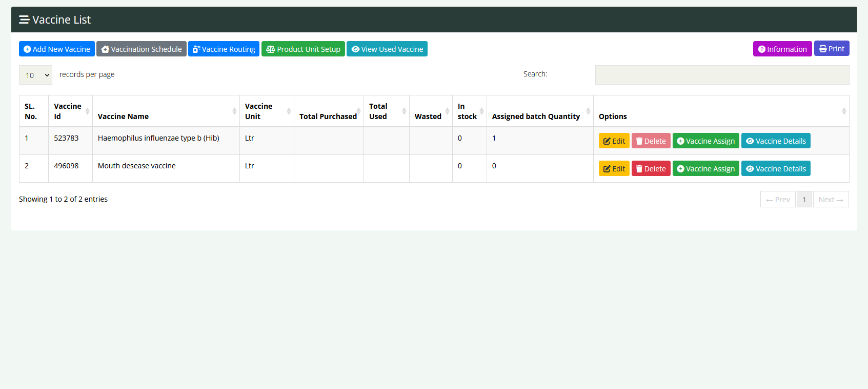Delete the Mouth desease vaccine row

pos(651,169)
